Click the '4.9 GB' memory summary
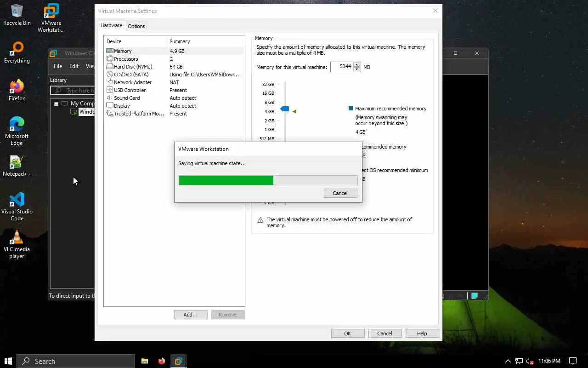 [177, 51]
